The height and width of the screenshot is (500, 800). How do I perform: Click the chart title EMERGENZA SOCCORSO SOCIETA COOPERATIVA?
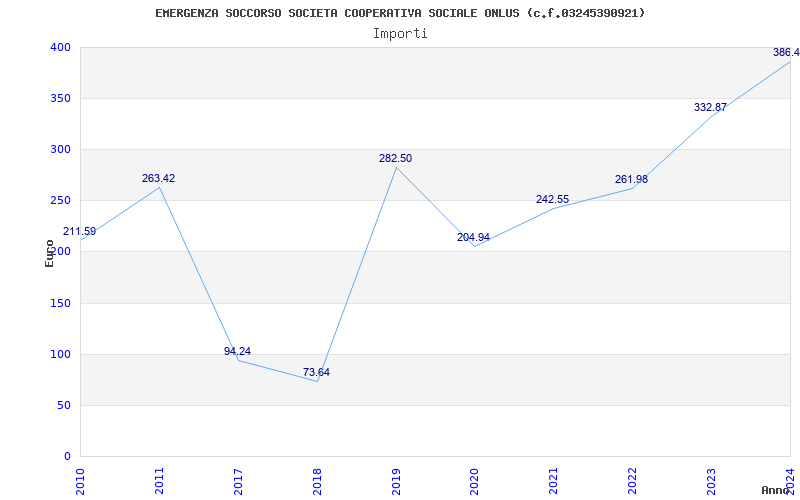400,13
